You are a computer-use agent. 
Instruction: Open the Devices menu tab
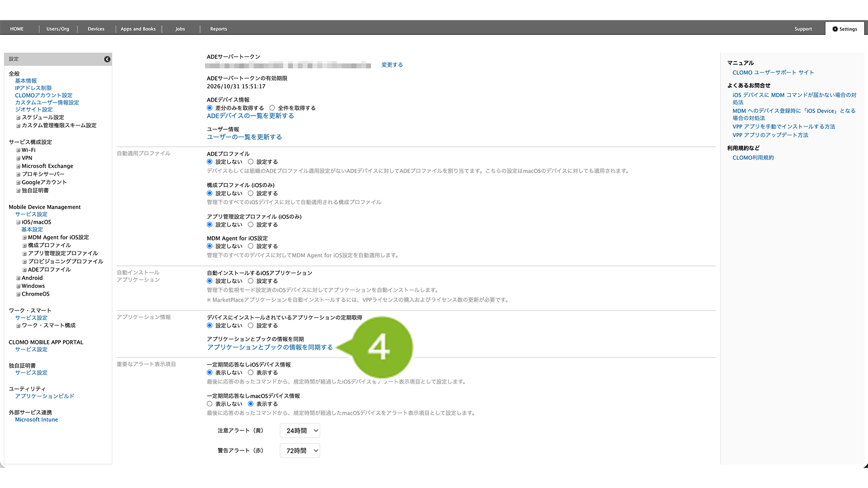(x=96, y=29)
